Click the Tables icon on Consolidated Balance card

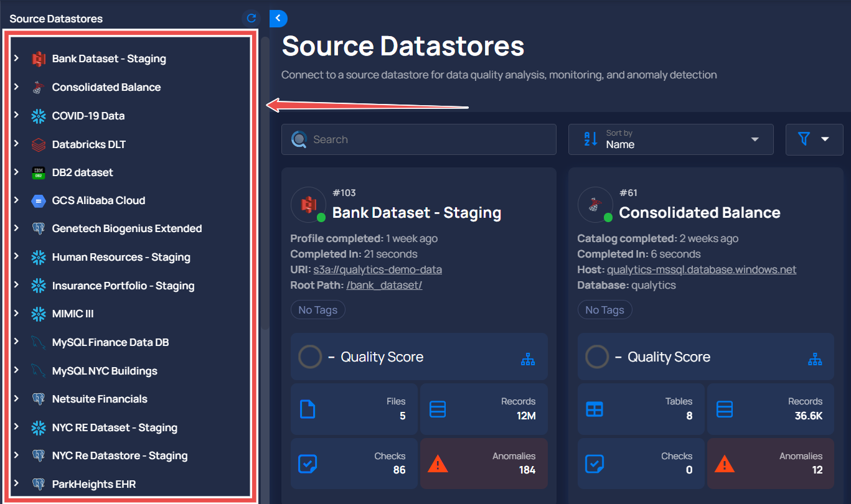click(595, 409)
